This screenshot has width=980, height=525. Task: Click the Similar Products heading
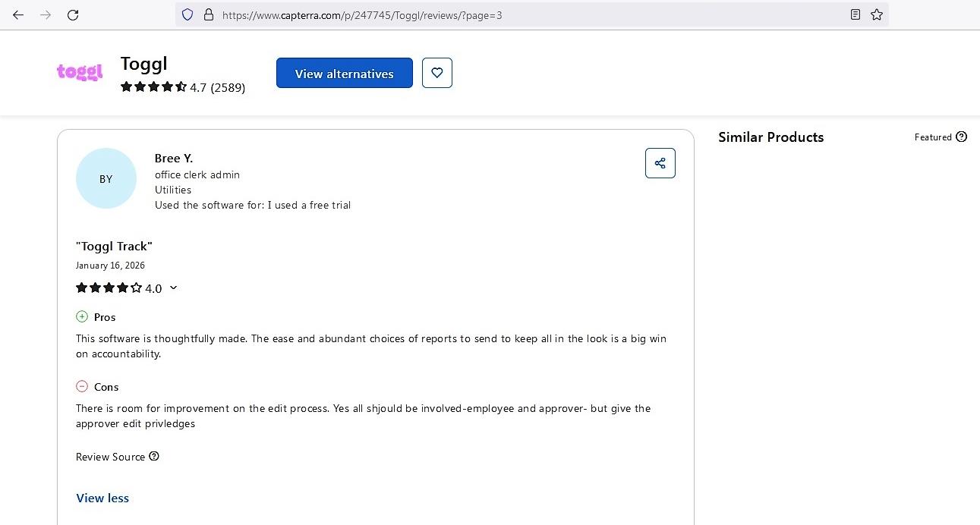pos(770,137)
